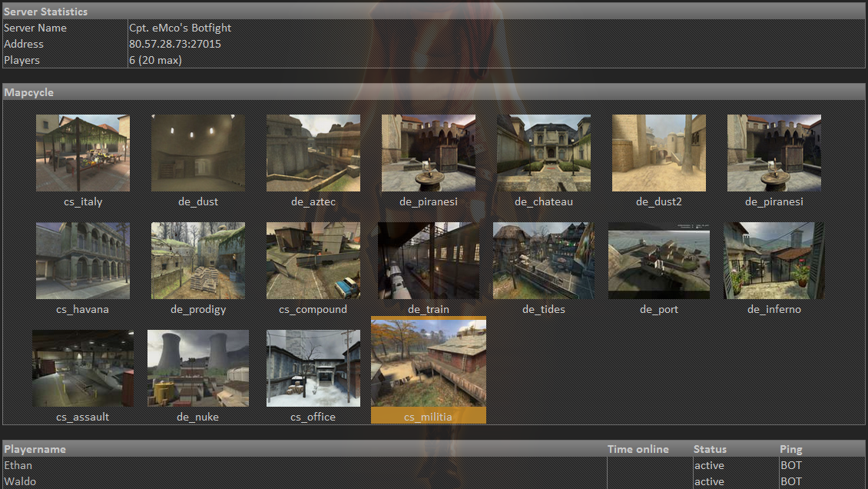The height and width of the screenshot is (489, 868).
Task: Click the "Server Name" row label
Action: [35, 28]
